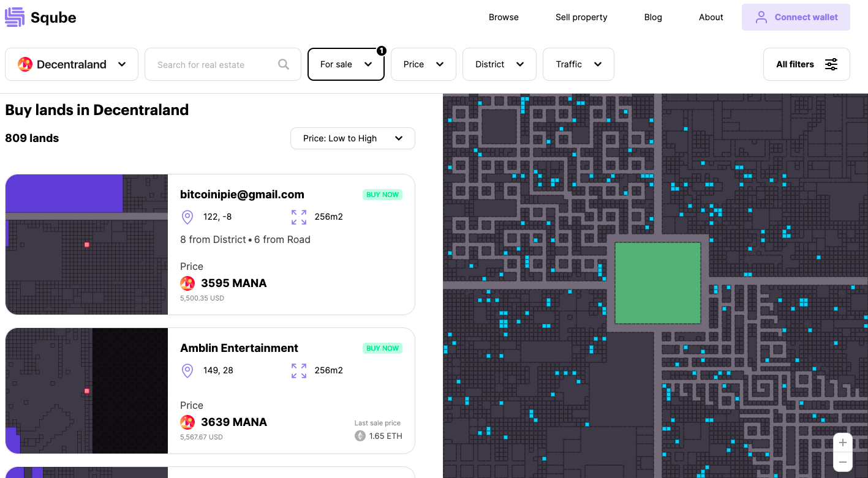
Task: Click the search magnifier icon
Action: click(x=284, y=64)
